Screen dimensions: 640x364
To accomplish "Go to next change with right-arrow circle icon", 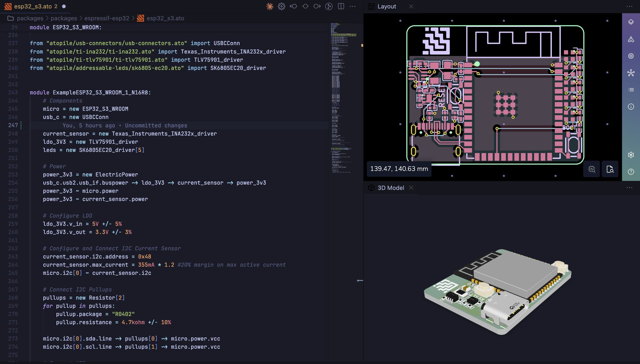I will coord(317,6).
